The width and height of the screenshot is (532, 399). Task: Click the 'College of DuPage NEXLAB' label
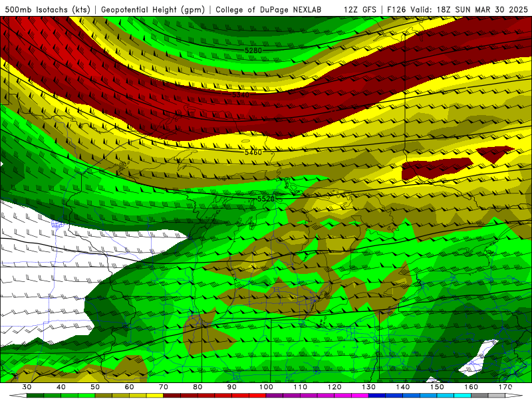tap(268, 9)
